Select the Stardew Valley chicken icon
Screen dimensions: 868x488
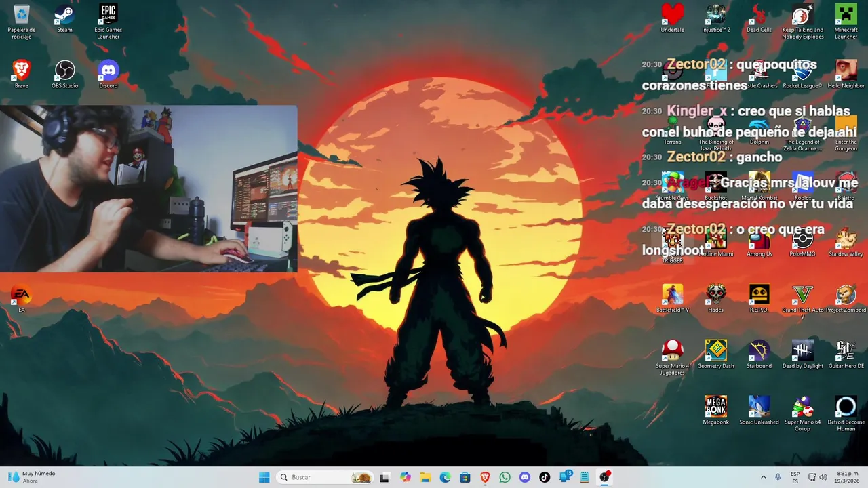pos(846,243)
